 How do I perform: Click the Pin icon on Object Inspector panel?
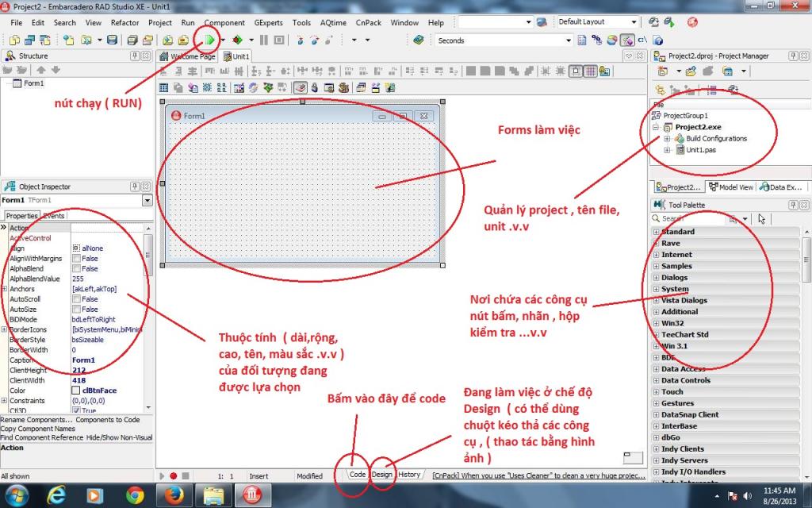coord(135,186)
